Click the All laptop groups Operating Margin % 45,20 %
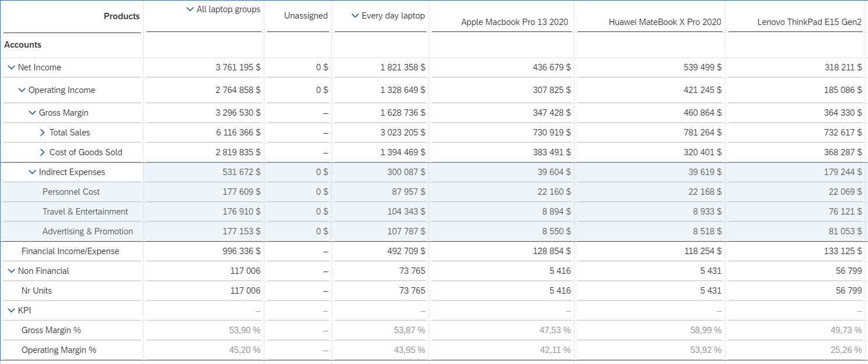This screenshot has height=364, width=868. [x=245, y=350]
